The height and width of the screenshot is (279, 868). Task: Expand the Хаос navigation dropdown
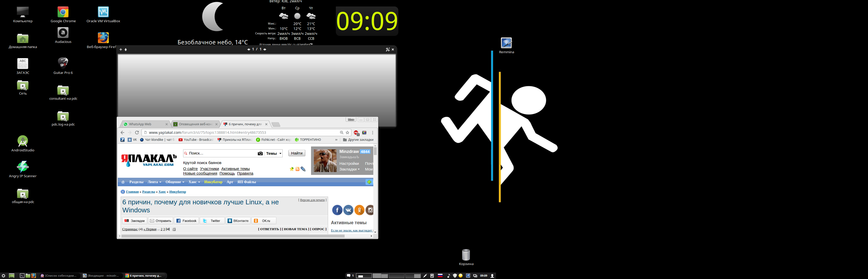click(194, 182)
